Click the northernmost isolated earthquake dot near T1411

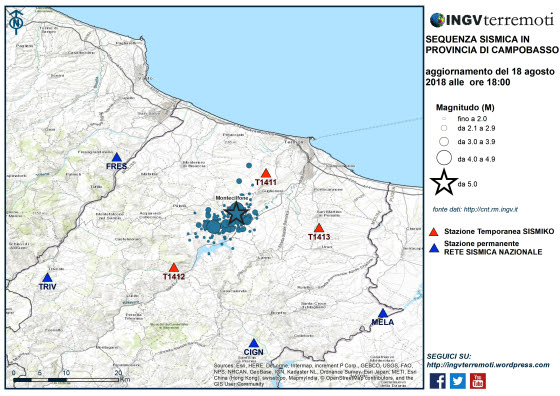coord(249,165)
